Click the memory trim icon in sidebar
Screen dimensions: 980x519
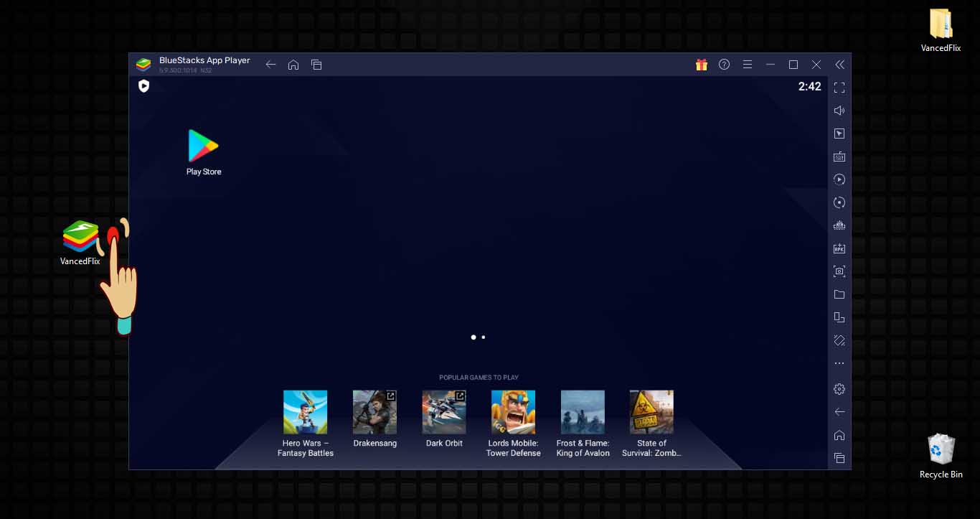pos(839,225)
